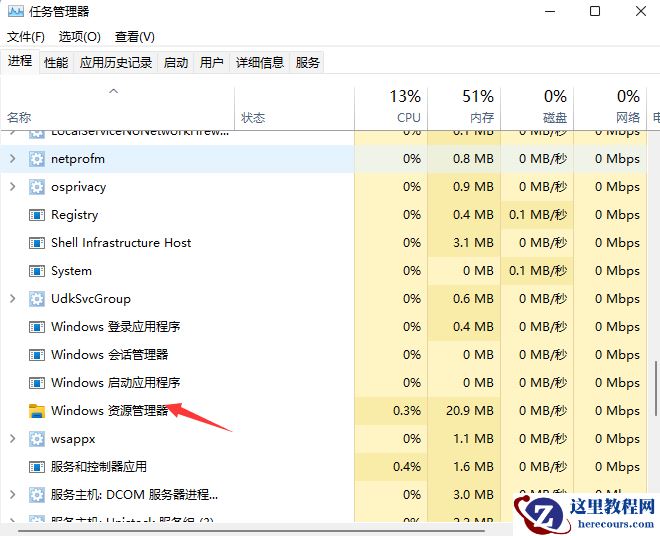
Task: Select the Shell Infrastructure Host row
Action: (x=323, y=243)
